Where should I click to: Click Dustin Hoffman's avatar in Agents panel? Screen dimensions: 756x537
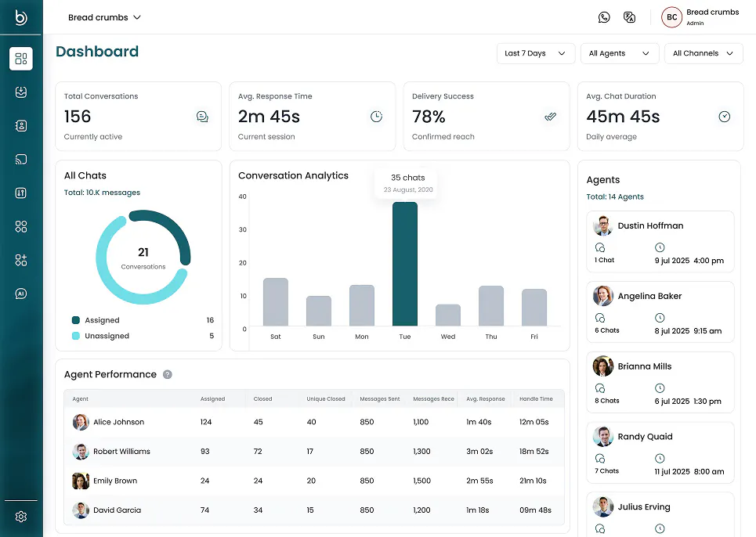[602, 226]
